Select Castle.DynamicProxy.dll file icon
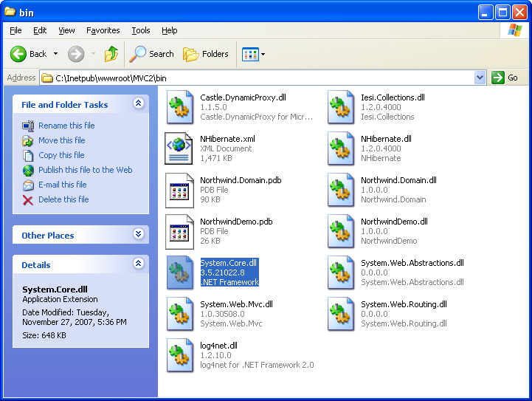The image size is (532, 401). coord(180,107)
